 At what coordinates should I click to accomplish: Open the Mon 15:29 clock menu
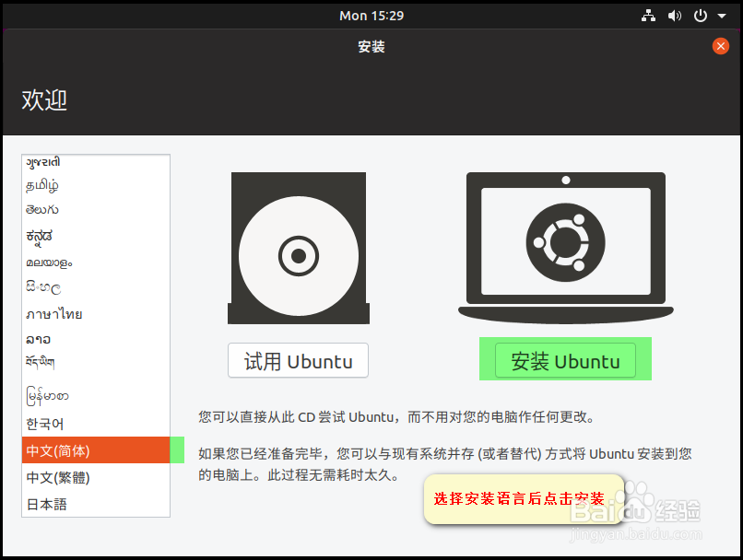[x=371, y=16]
